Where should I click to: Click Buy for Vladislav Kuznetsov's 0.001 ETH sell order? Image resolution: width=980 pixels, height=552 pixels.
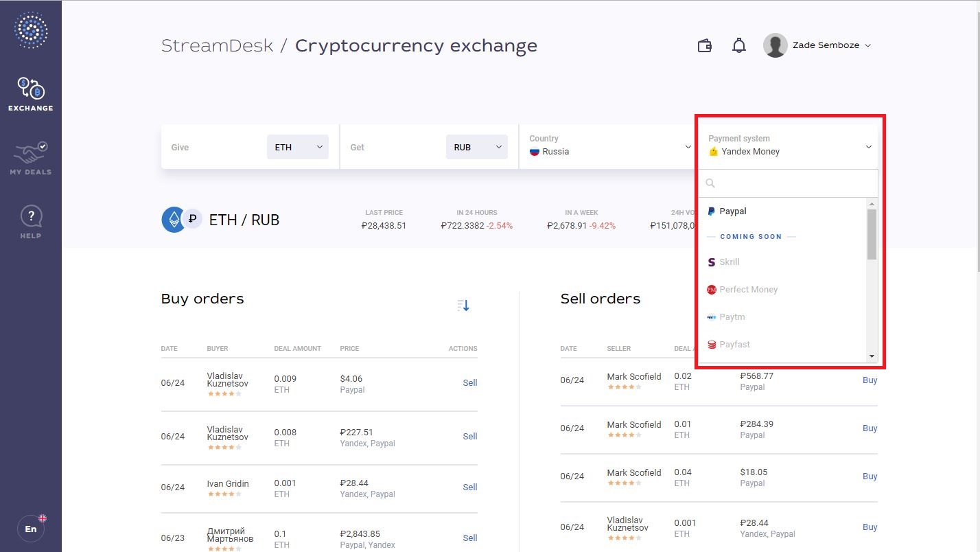(x=870, y=527)
